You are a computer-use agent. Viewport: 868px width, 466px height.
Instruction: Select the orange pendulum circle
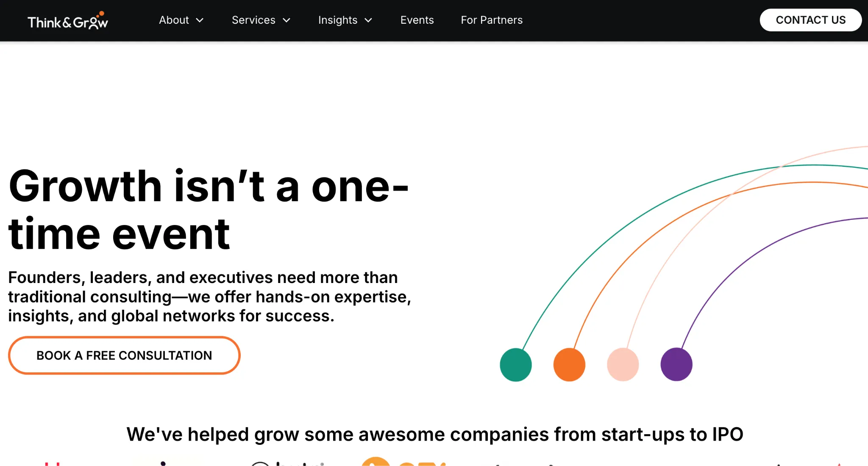click(x=569, y=365)
